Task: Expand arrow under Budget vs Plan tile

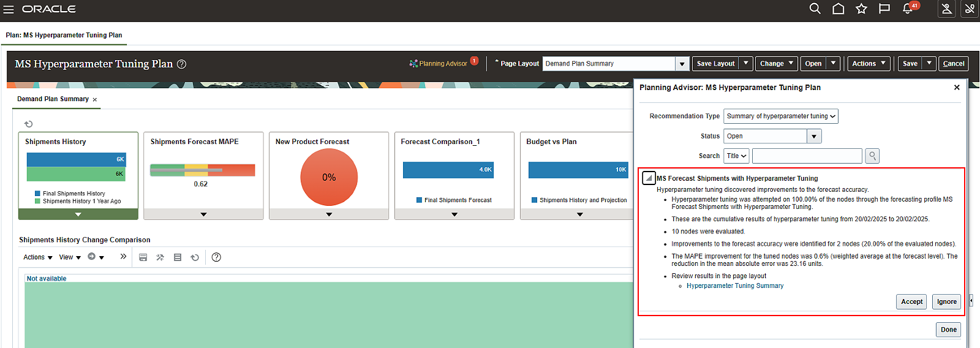Action: point(579,214)
